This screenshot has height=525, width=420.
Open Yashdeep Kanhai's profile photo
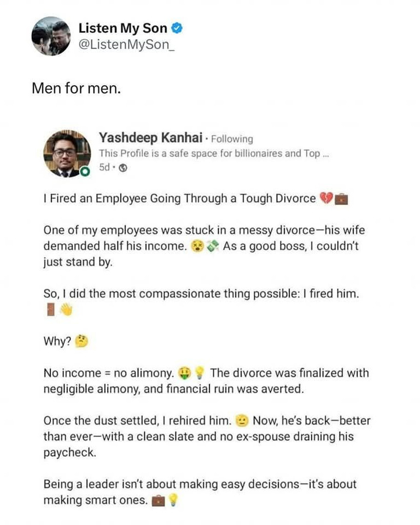click(x=65, y=153)
